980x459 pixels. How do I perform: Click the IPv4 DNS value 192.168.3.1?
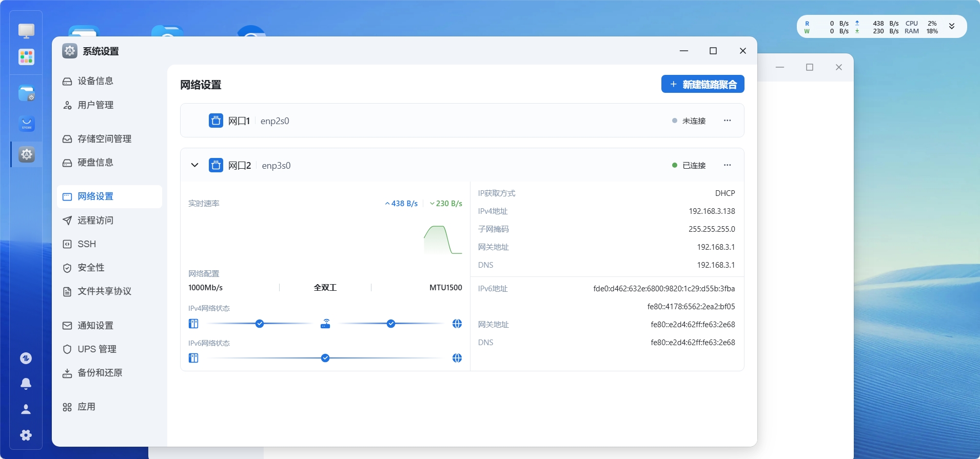[x=716, y=265]
